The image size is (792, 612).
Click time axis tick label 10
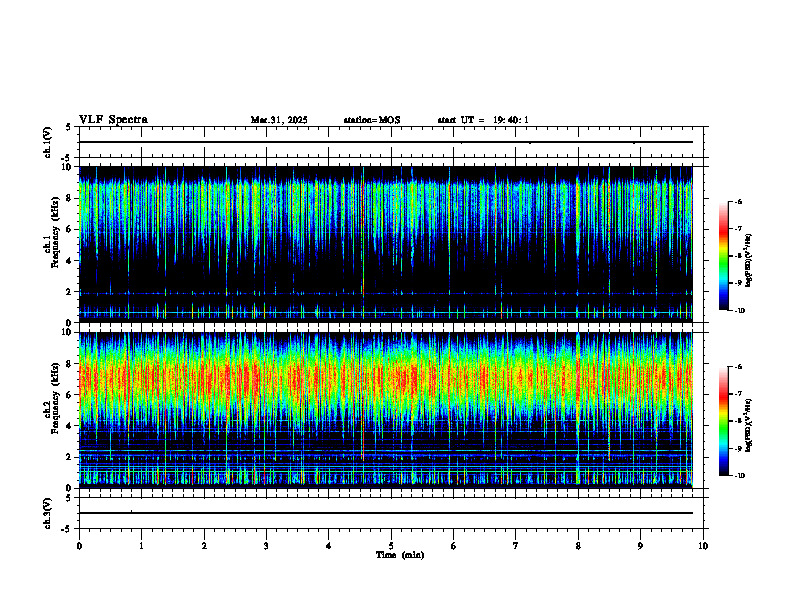(x=703, y=546)
